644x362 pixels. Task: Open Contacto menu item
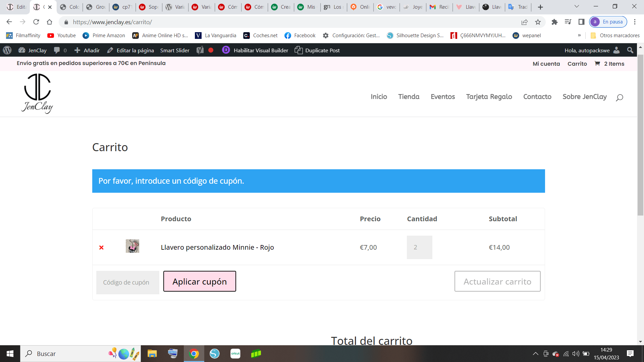pyautogui.click(x=537, y=97)
